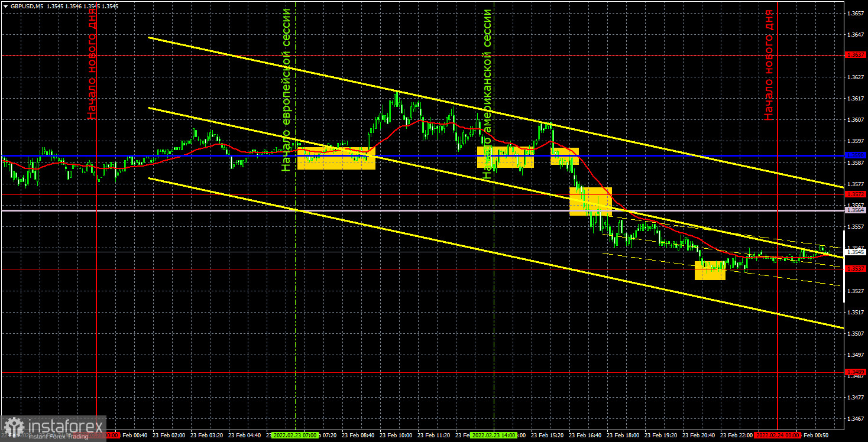Screen dimensions: 868x442
Task: Click the 1.3617 price axis value
Action: coord(856,98)
